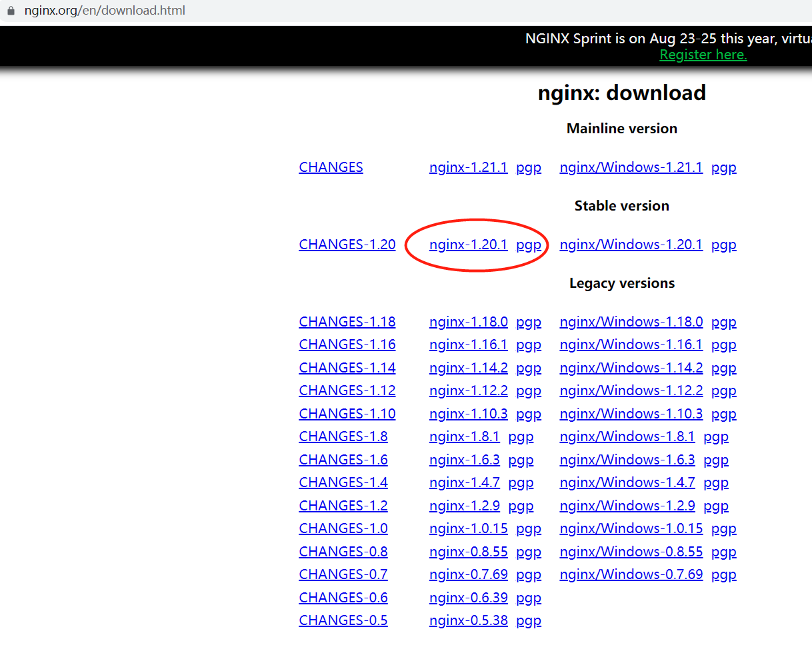Open the CHANGES-0.6 link
This screenshot has height=651, width=812.
[x=343, y=598]
